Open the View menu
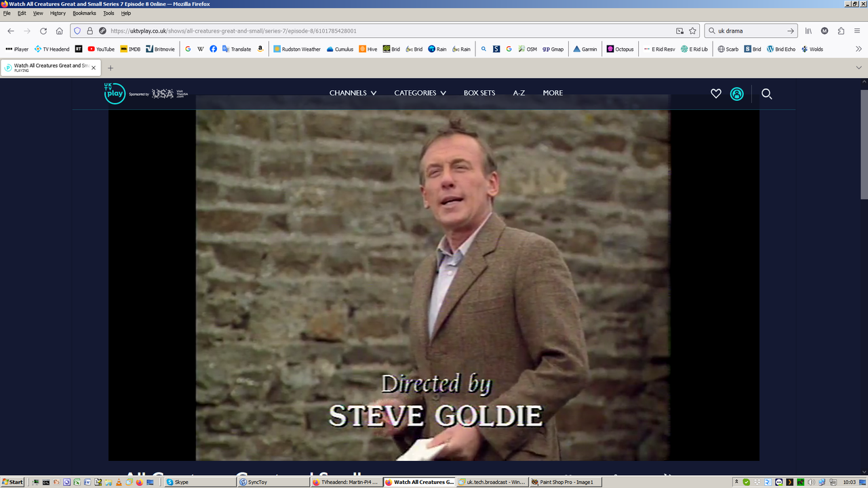This screenshot has width=868, height=488. coord(38,13)
